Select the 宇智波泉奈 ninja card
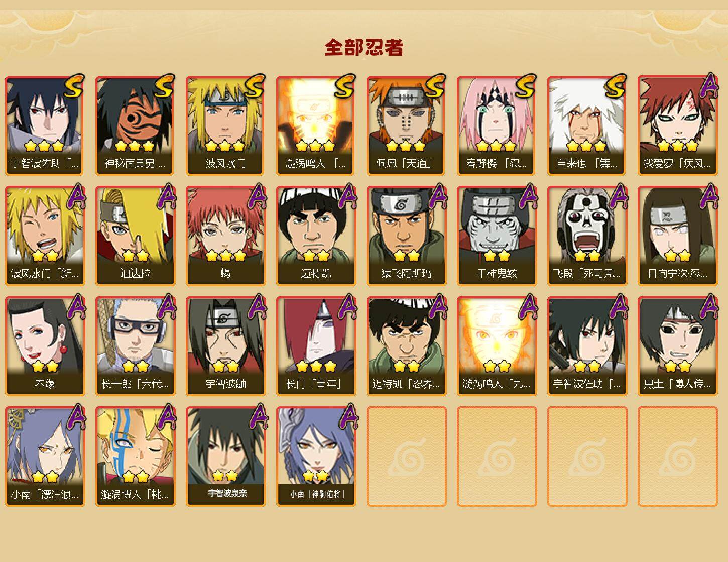728x562 pixels. pyautogui.click(x=225, y=457)
